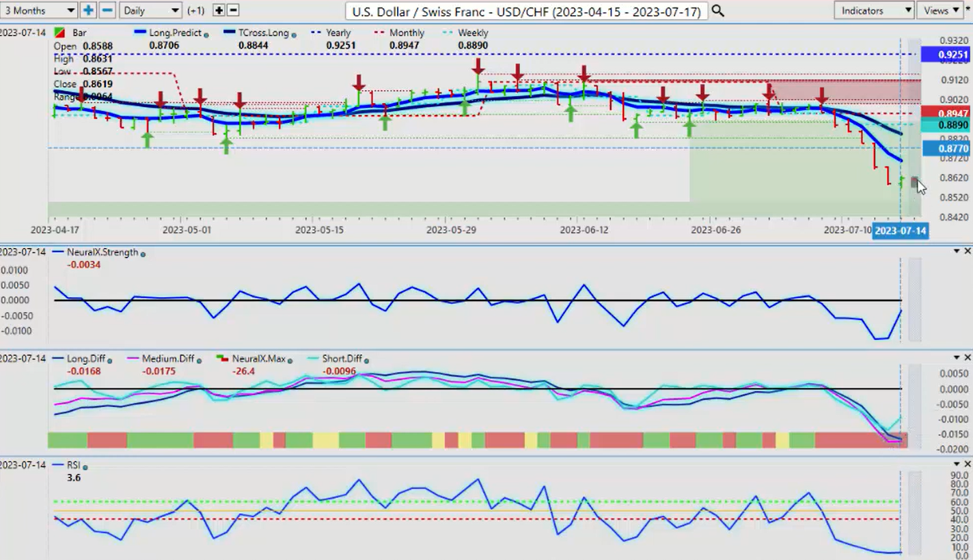Click the TCross.Long legend label
The height and width of the screenshot is (560, 973).
pyautogui.click(x=262, y=33)
